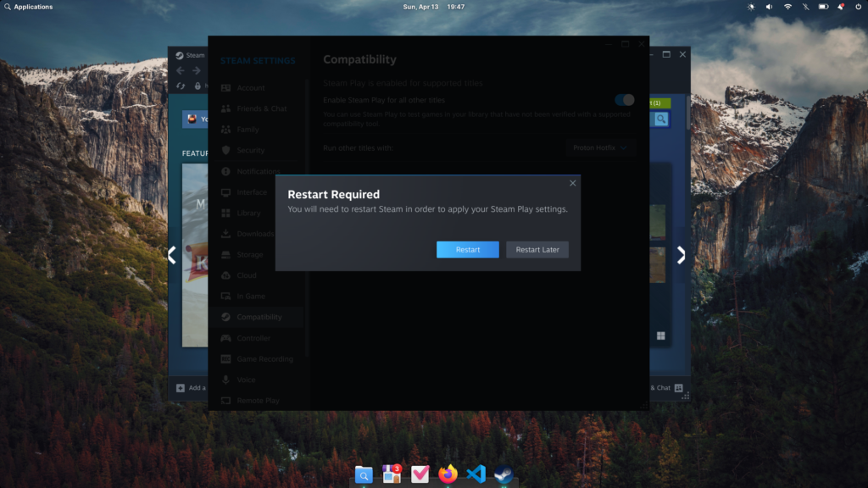The height and width of the screenshot is (488, 868).
Task: Click the featured game thumbnail in Steam store
Action: pos(195,255)
